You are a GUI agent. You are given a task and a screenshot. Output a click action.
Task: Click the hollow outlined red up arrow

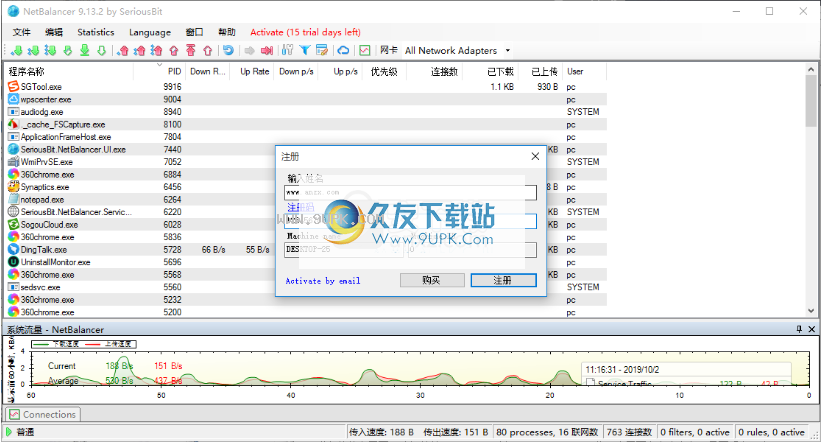207,51
